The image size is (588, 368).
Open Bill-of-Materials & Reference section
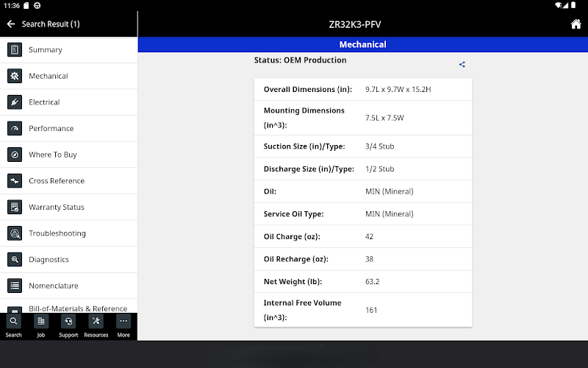pos(68,306)
